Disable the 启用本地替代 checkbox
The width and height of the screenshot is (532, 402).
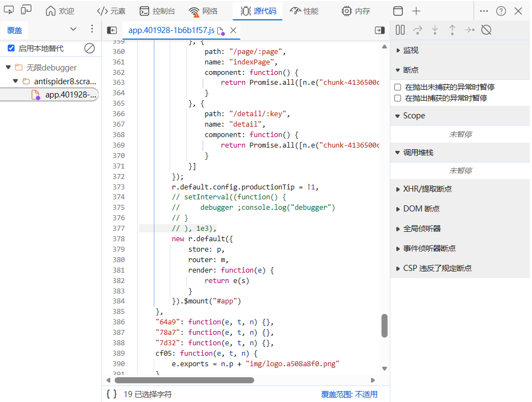[11, 48]
